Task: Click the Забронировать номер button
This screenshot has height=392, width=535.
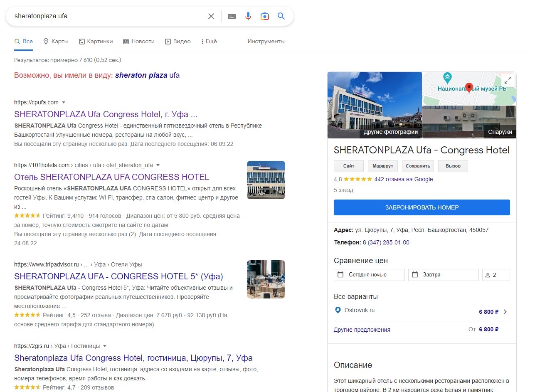Action: [422, 207]
